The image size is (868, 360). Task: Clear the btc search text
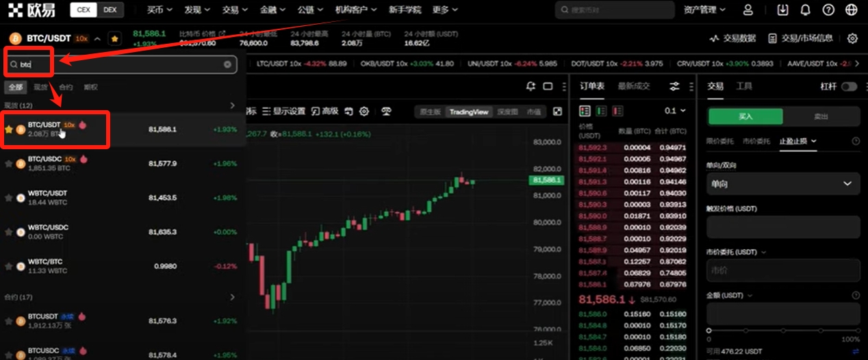tap(227, 64)
